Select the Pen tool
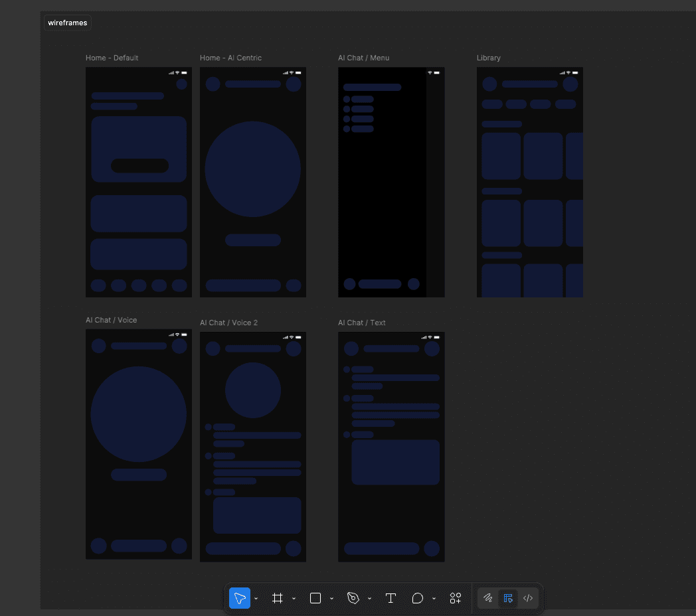696x616 pixels. coord(353,598)
